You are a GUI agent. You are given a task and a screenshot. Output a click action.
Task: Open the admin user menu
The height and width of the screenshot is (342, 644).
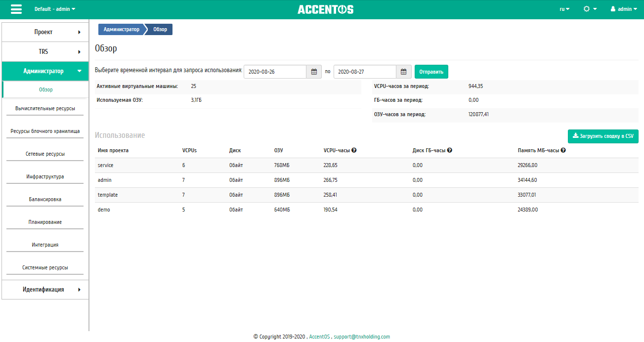coord(624,9)
